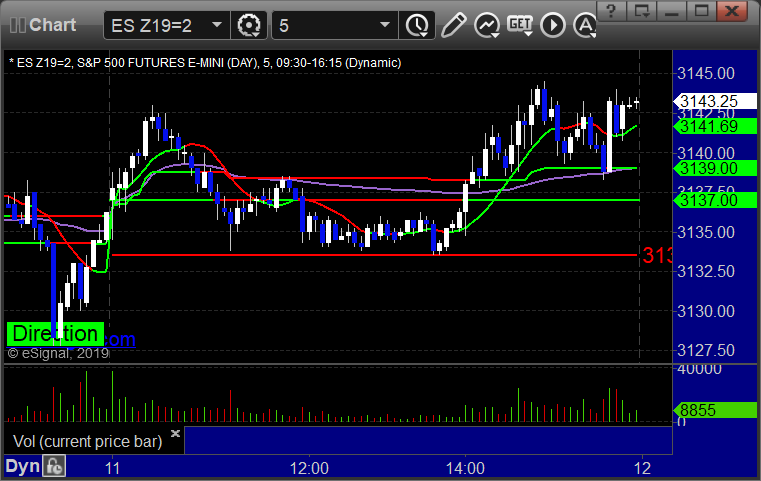This screenshot has height=481, width=761.
Task: Click the circled A alert icon
Action: coord(585,25)
